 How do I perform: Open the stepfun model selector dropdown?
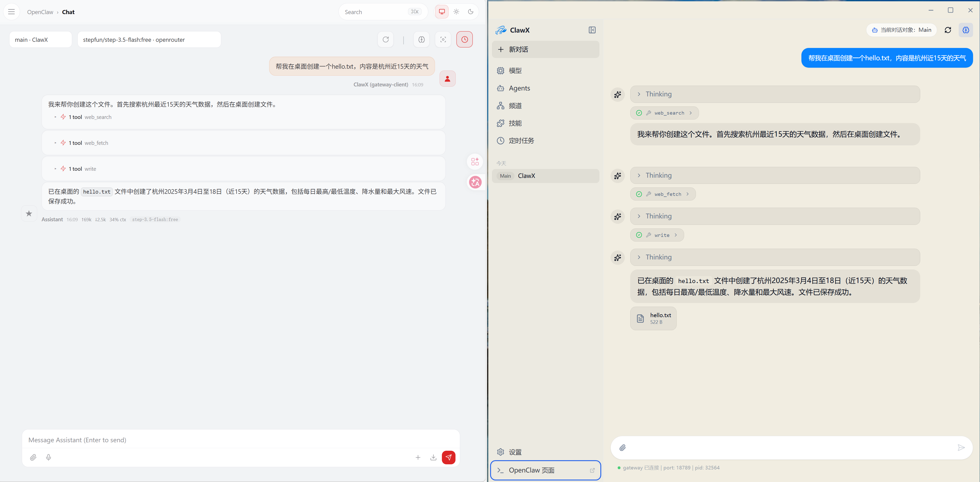pos(149,39)
